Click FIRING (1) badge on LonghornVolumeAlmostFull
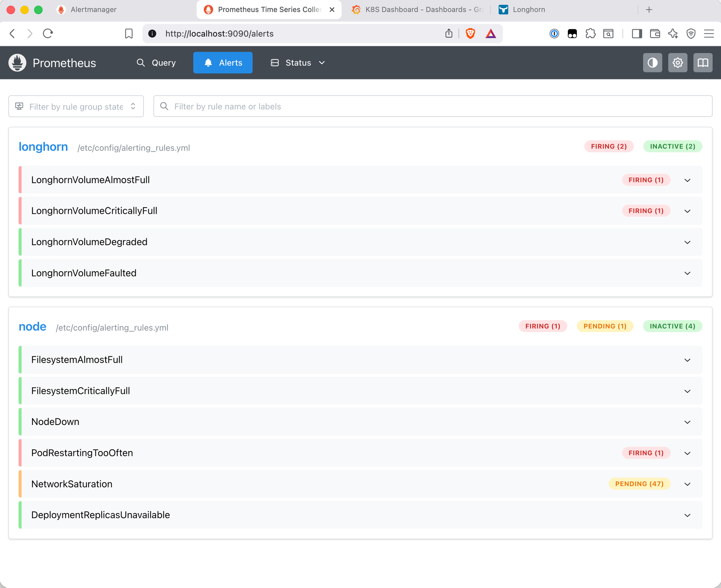Screen dimensions: 721x588 [x=646, y=180]
